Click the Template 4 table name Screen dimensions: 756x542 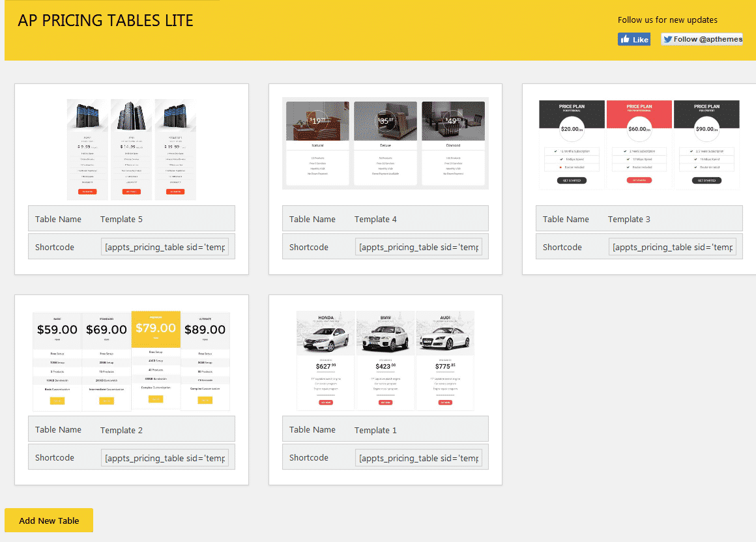(375, 219)
